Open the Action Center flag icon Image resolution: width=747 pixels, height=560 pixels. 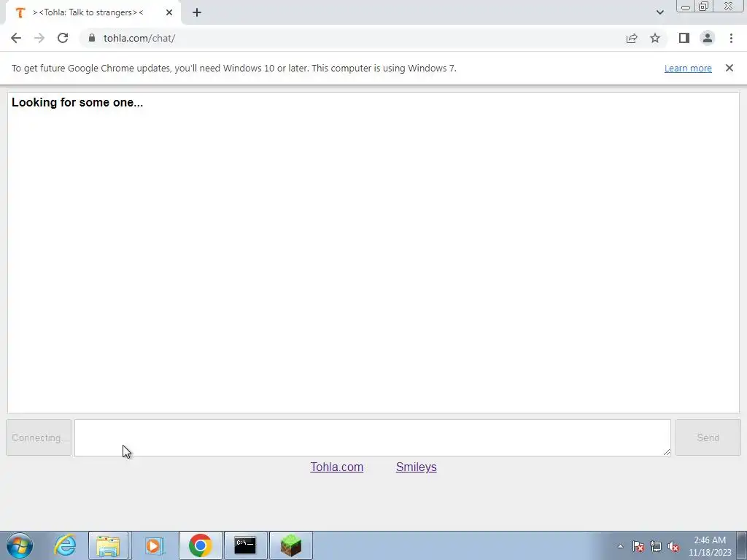tap(638, 546)
